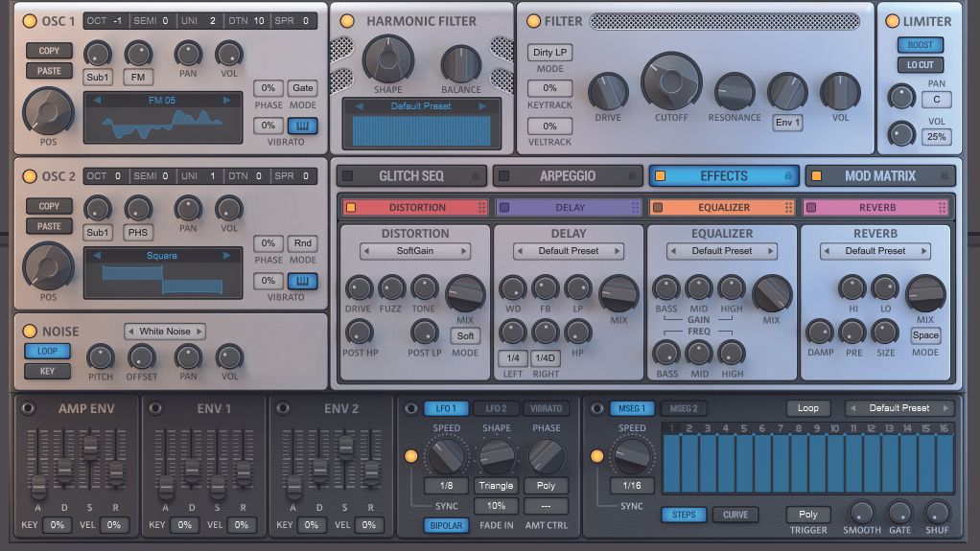Screen dimensions: 980x551
Task: Switch to the GLITCH SEQ tab
Action: tap(410, 176)
